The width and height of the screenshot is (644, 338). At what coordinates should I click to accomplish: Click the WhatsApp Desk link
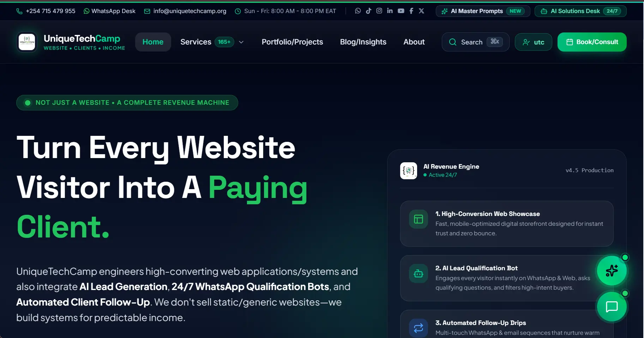click(x=109, y=11)
